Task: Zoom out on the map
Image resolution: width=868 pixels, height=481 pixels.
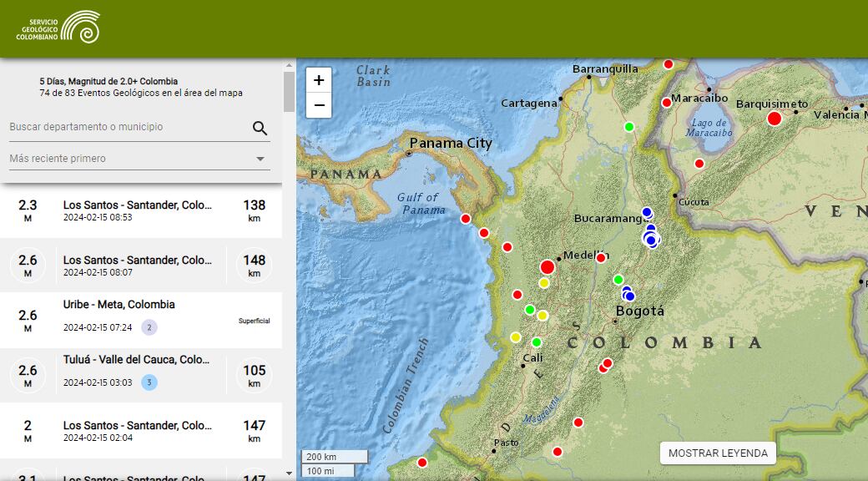Action: point(319,105)
